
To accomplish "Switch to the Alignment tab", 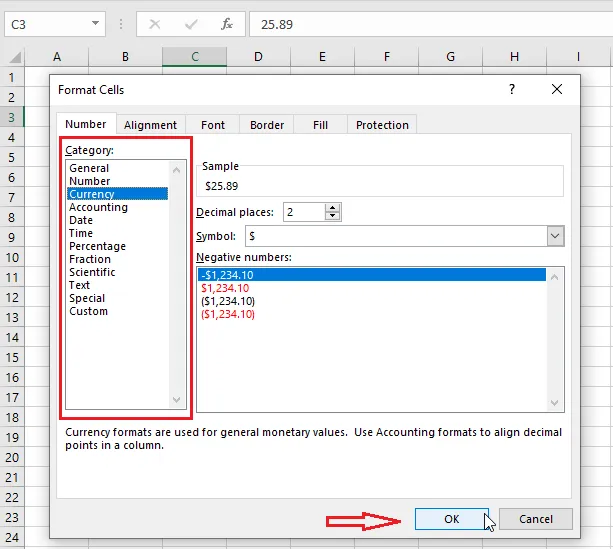I will pyautogui.click(x=151, y=125).
